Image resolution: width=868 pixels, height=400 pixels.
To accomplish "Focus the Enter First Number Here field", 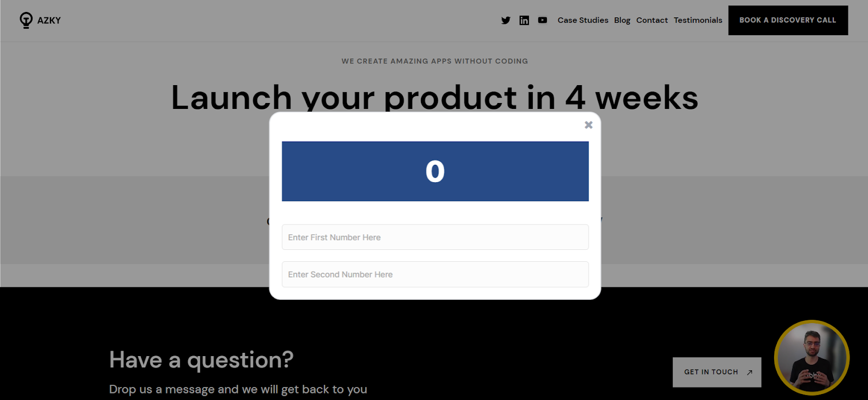I will (435, 237).
